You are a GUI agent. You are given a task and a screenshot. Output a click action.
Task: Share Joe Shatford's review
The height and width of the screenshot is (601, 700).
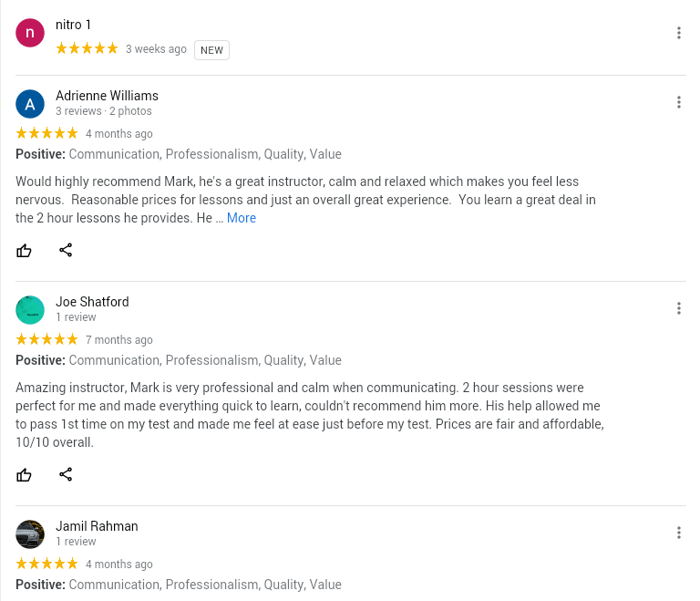click(x=66, y=474)
